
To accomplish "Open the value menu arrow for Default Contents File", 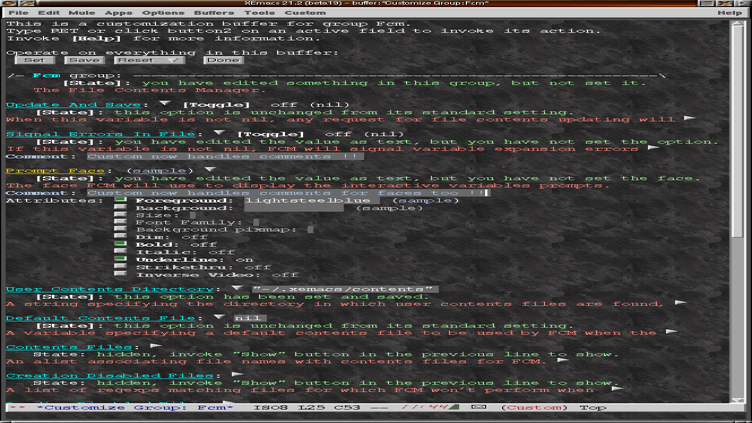I will point(219,317).
